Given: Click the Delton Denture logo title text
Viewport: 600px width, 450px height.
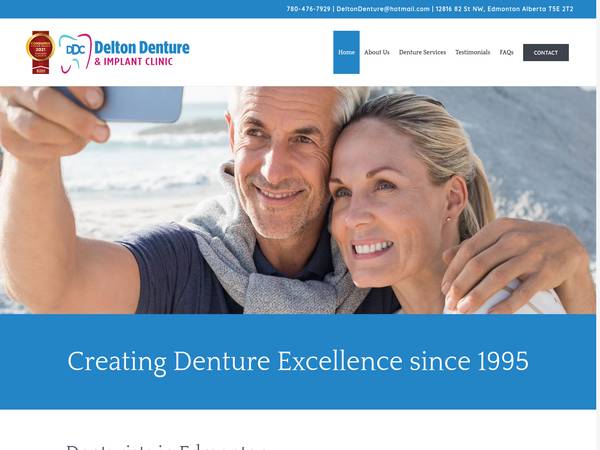Looking at the screenshot, I should click(x=142, y=48).
